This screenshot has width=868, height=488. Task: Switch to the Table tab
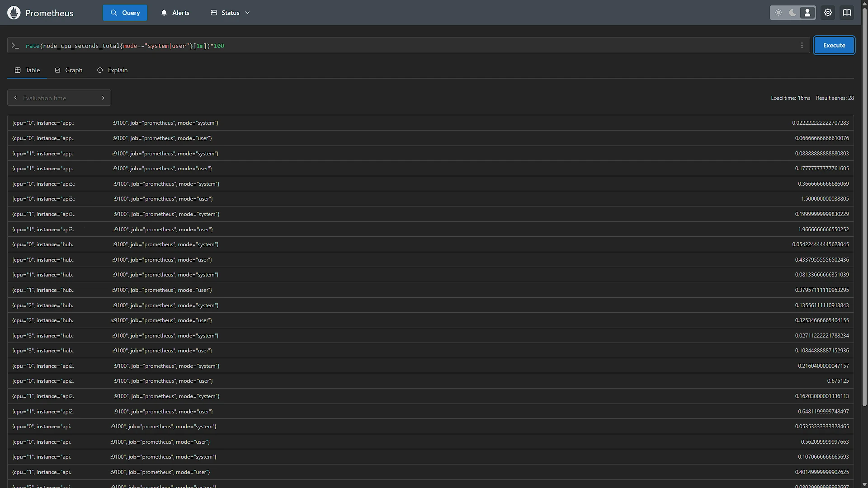tap(27, 70)
